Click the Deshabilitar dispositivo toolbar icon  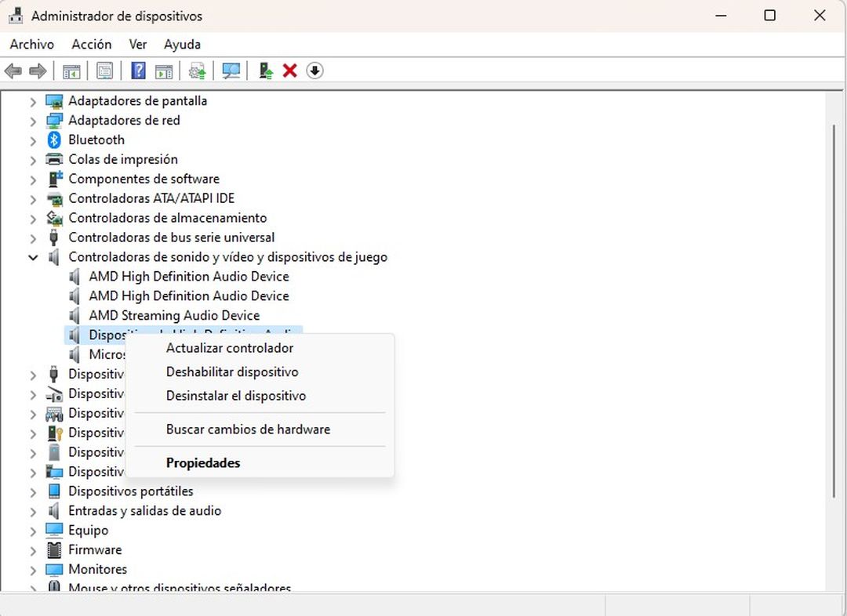pyautogui.click(x=314, y=71)
